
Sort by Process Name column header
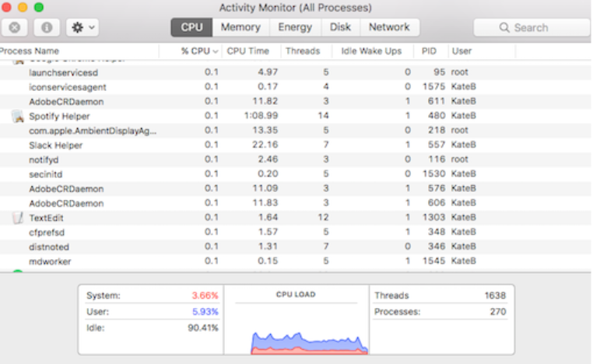pos(30,51)
